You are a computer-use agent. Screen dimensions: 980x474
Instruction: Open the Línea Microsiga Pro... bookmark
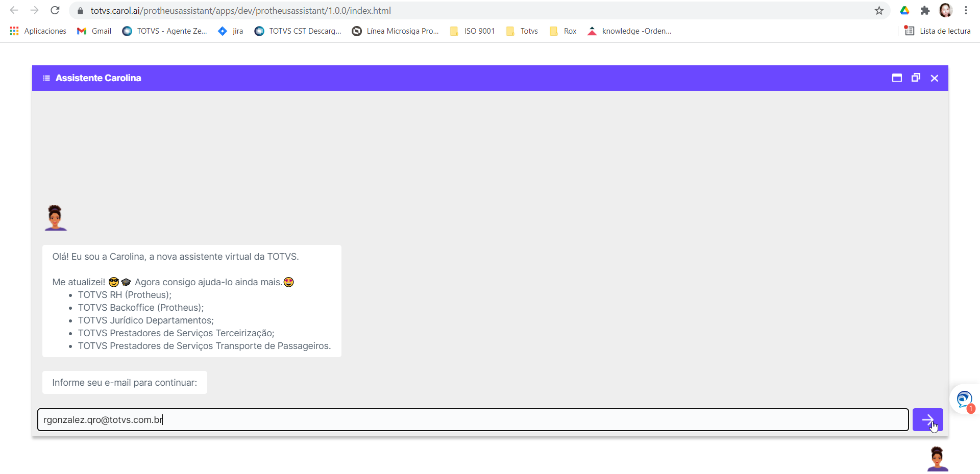pos(396,31)
